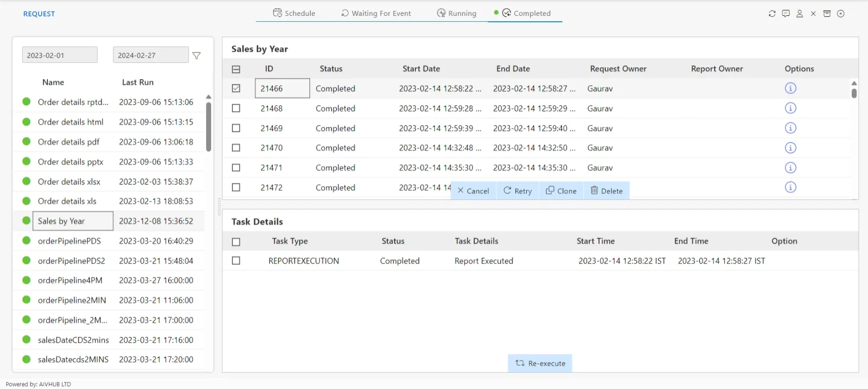868x389 pixels.
Task: Check the checkbox for request 21469
Action: (x=236, y=128)
